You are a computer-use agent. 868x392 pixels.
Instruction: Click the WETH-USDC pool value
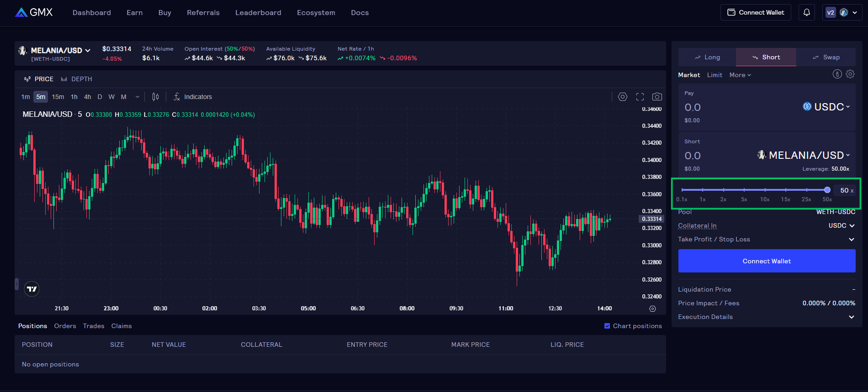(836, 212)
